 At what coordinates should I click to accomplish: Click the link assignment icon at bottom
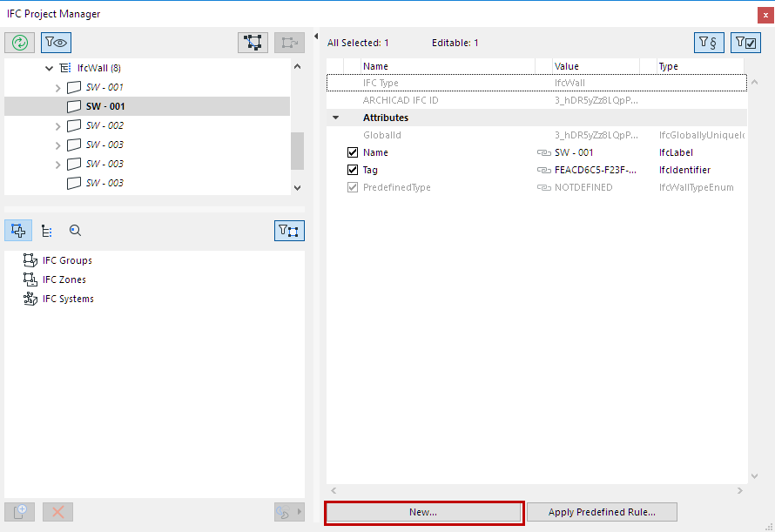[x=289, y=512]
